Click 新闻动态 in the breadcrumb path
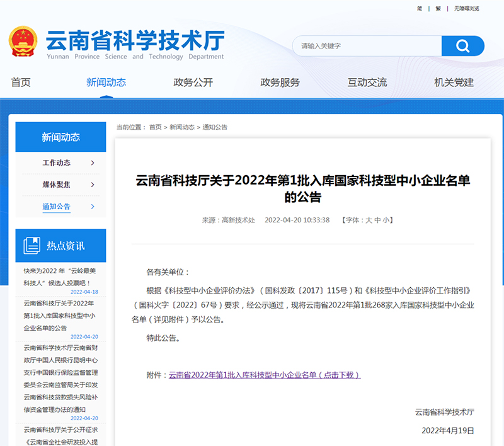Screen dimensions: 504x446 pyautogui.click(x=182, y=127)
